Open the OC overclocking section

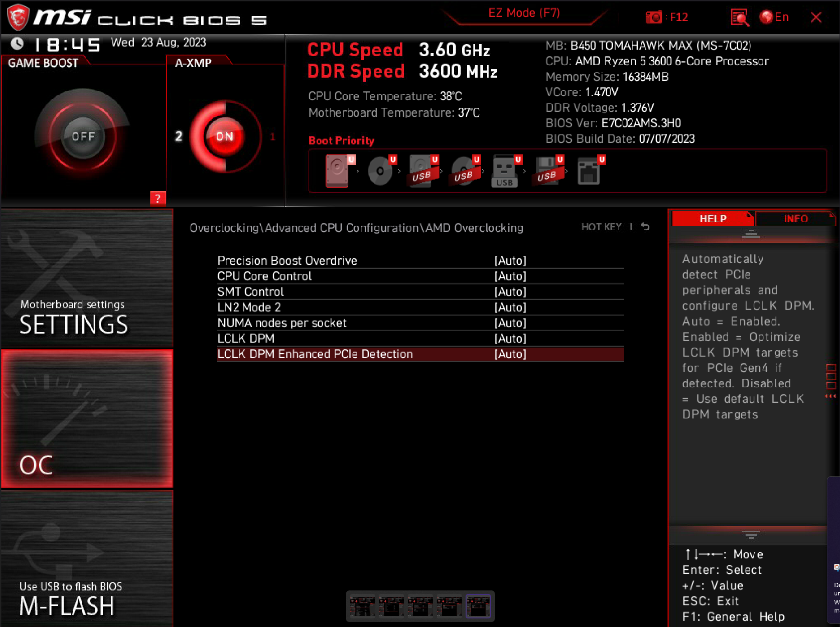pos(87,418)
